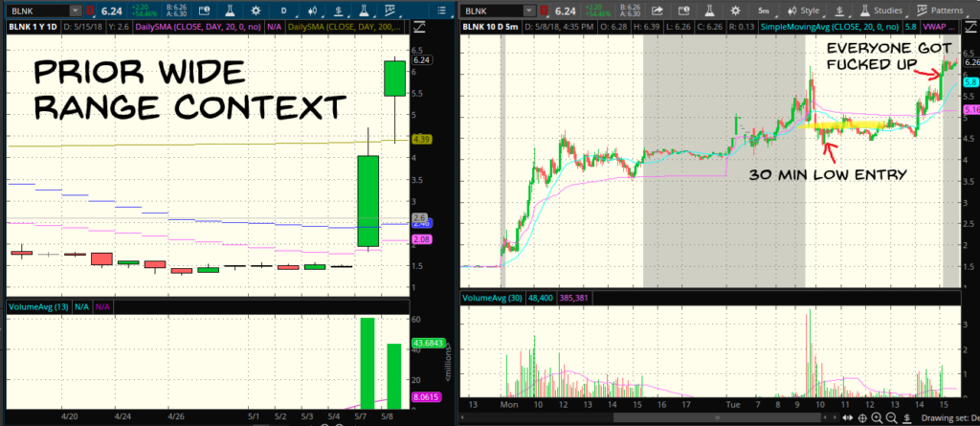
Task: Click BLNK 1 Y 1D chart label
Action: click(33, 28)
